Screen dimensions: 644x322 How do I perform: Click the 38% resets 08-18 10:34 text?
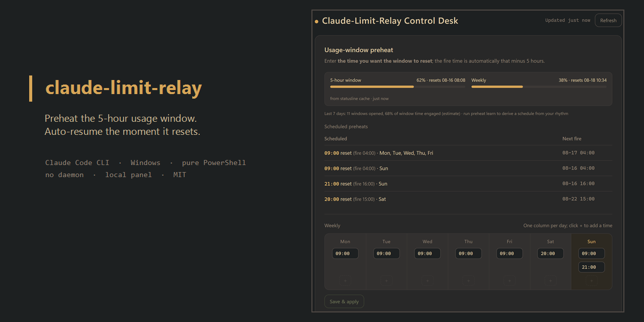(582, 80)
